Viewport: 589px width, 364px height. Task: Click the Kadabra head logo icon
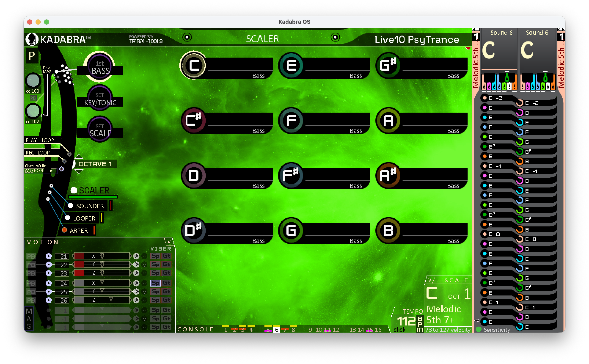(x=32, y=39)
